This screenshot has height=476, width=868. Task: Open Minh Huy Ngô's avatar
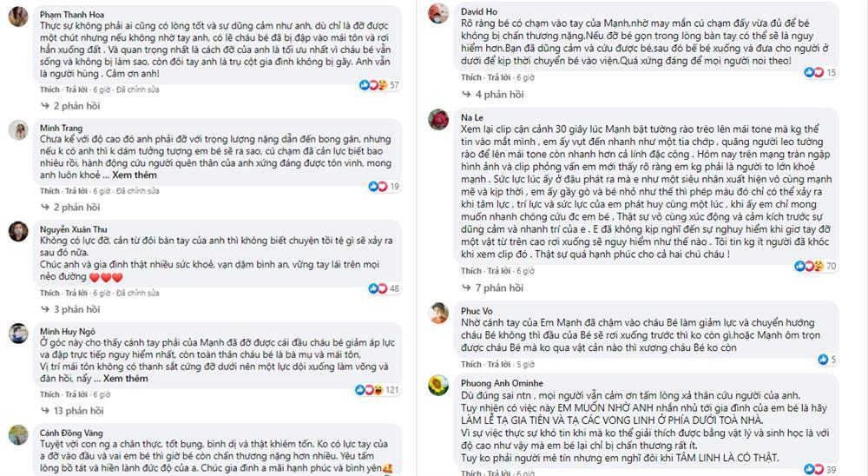[18, 334]
